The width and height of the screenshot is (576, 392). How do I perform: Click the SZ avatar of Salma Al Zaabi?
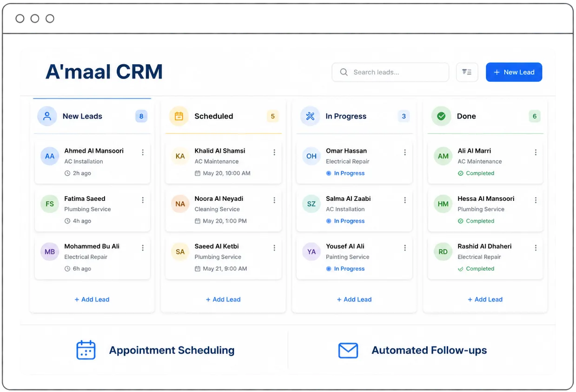click(311, 204)
